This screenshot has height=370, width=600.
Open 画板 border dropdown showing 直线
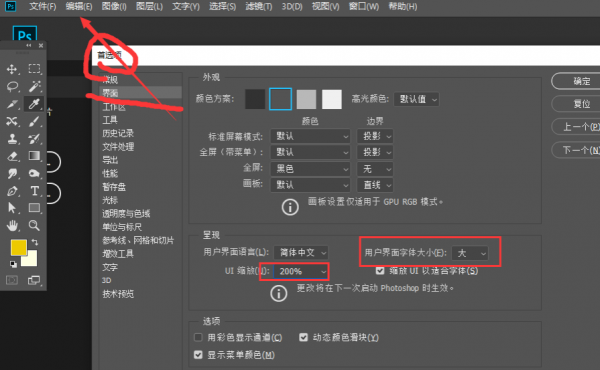click(x=375, y=185)
